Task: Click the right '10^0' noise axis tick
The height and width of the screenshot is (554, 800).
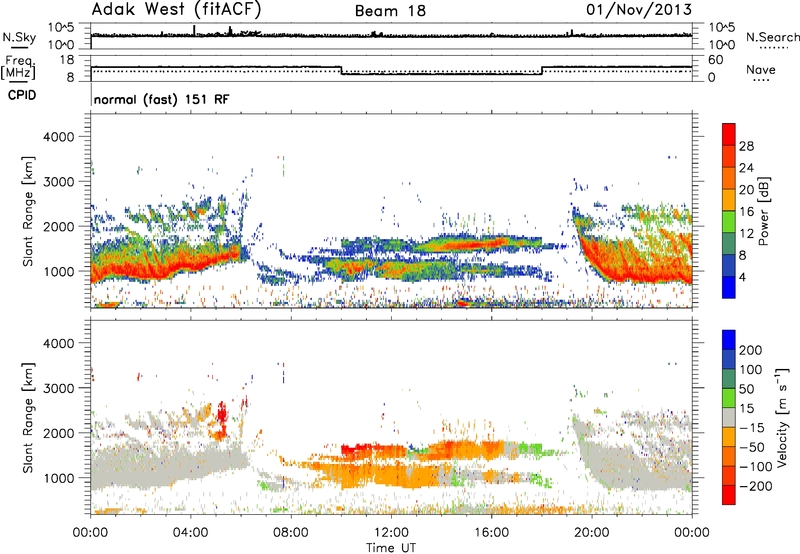Action: 722,45
